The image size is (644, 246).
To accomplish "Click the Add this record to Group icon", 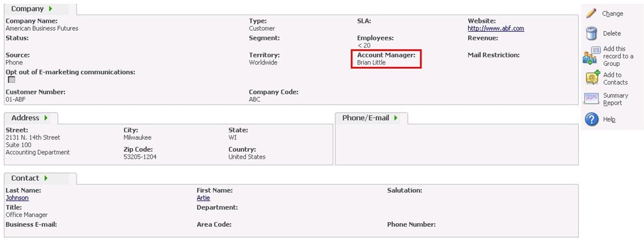I will click(x=592, y=56).
